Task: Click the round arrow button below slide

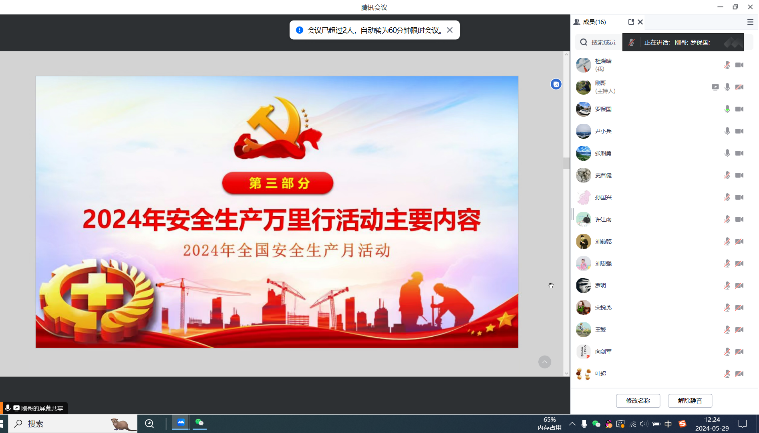Action: (x=545, y=362)
